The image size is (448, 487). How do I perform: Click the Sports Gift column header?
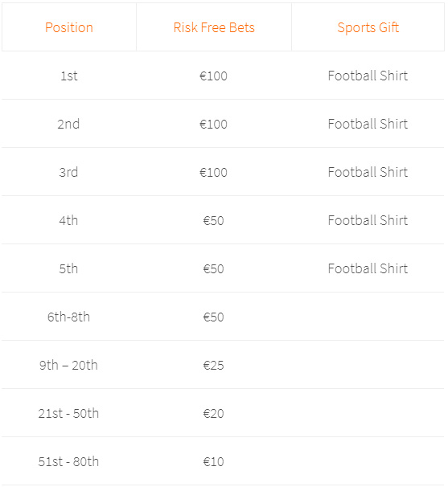click(x=368, y=27)
